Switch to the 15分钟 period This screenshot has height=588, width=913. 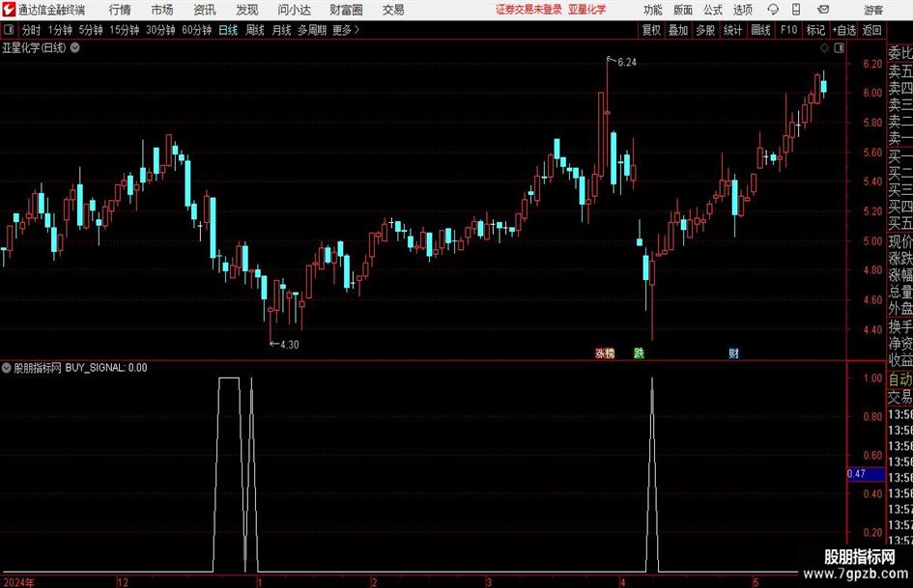tap(124, 30)
